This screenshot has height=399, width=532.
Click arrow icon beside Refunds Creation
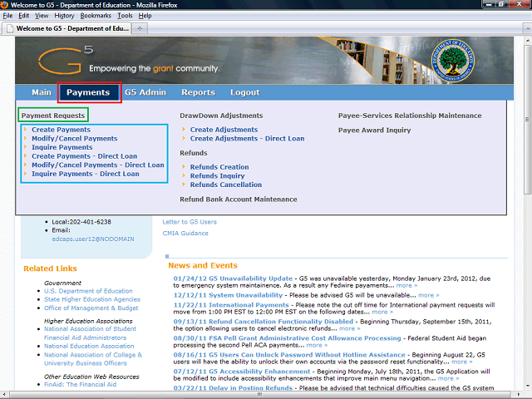(183, 166)
